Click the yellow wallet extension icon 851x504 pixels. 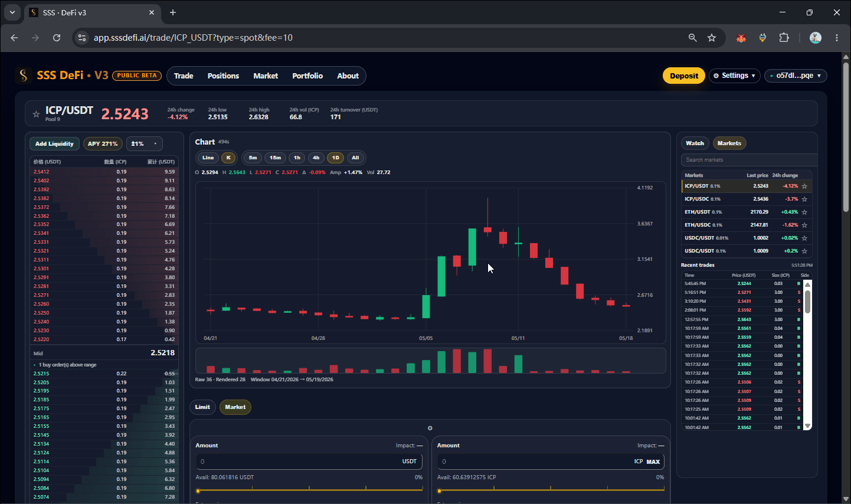coord(762,38)
